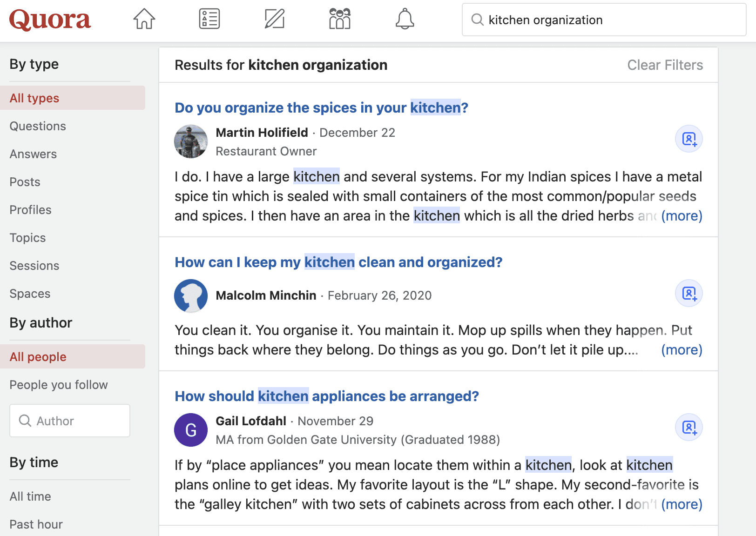Image resolution: width=756 pixels, height=536 pixels.
Task: Switch to the Topics filter category
Action: [x=27, y=237]
